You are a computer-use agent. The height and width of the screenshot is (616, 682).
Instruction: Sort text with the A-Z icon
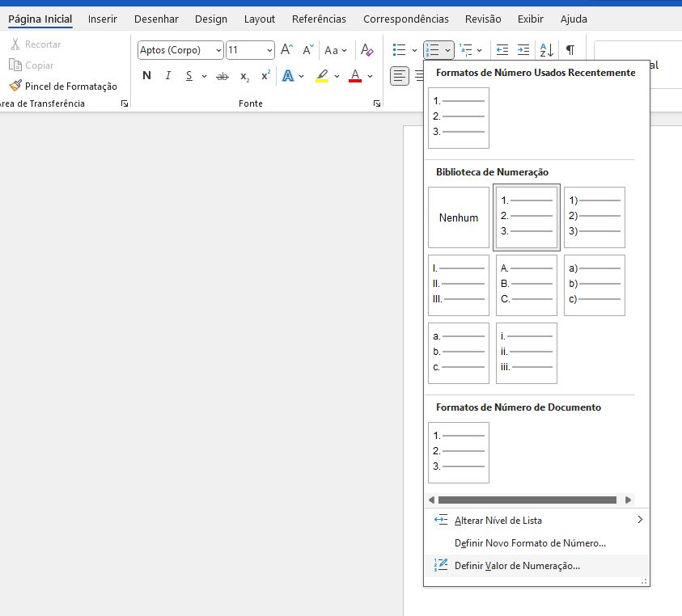pos(546,50)
